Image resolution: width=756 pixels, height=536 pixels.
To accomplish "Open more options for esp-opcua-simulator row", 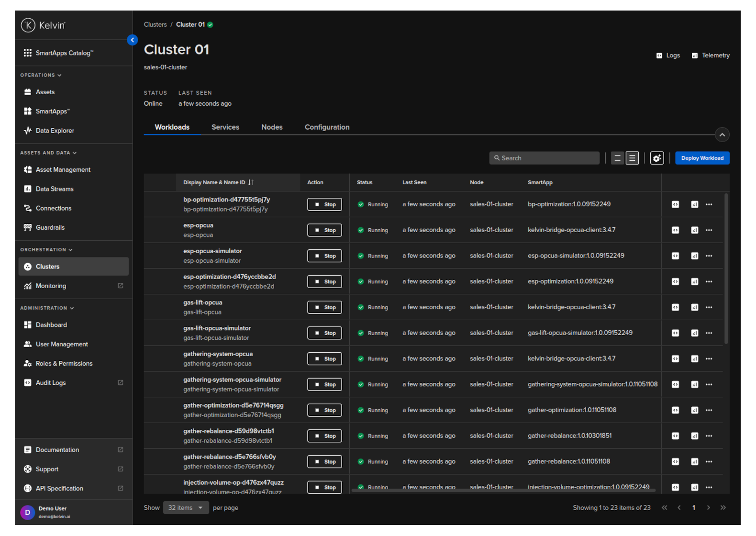I will [x=709, y=256].
